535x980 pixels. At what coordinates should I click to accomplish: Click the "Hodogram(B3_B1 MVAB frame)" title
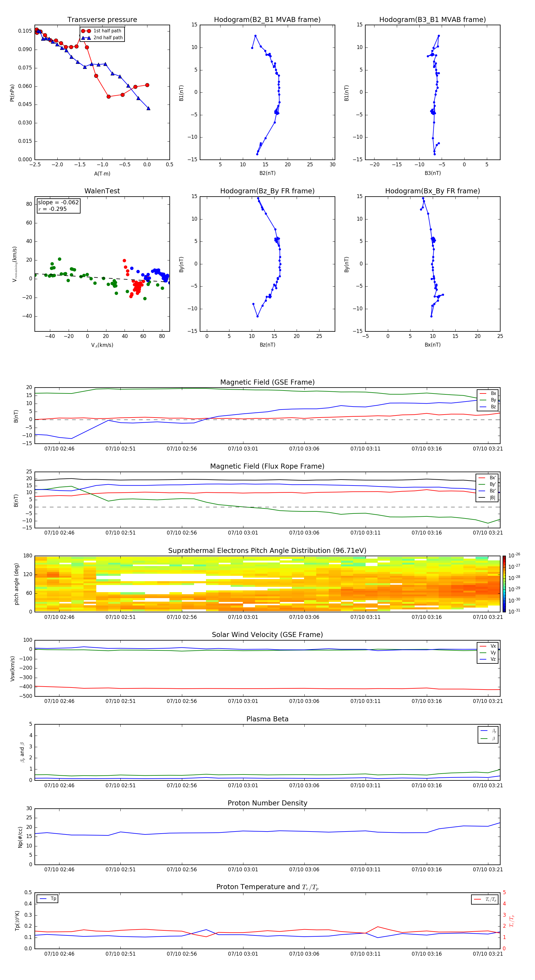[x=432, y=19]
